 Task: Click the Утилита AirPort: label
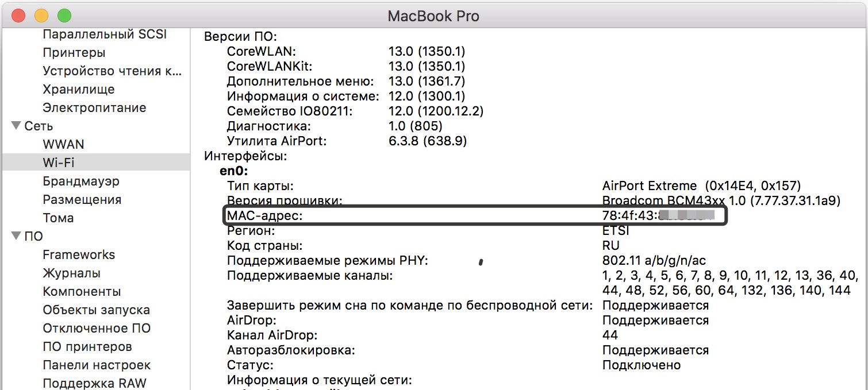pos(277,141)
